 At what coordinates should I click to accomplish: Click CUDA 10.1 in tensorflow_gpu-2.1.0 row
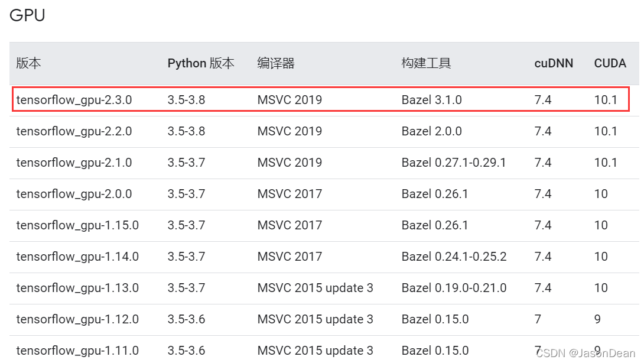(606, 163)
